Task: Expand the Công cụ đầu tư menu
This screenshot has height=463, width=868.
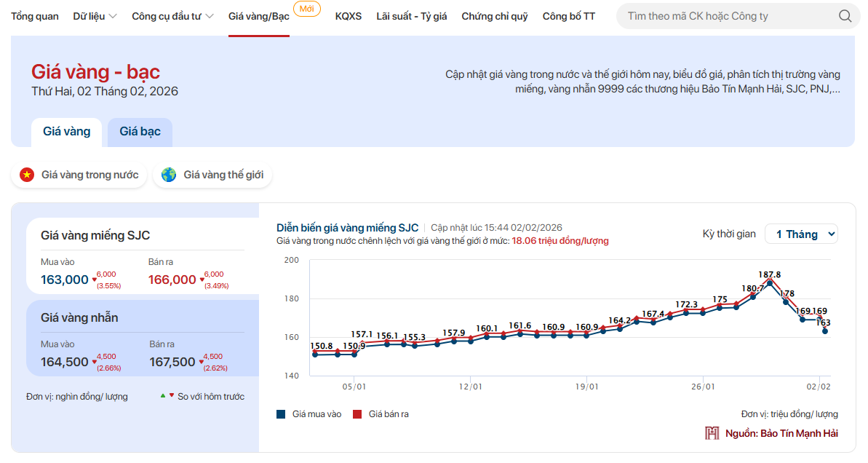Action: [172, 16]
